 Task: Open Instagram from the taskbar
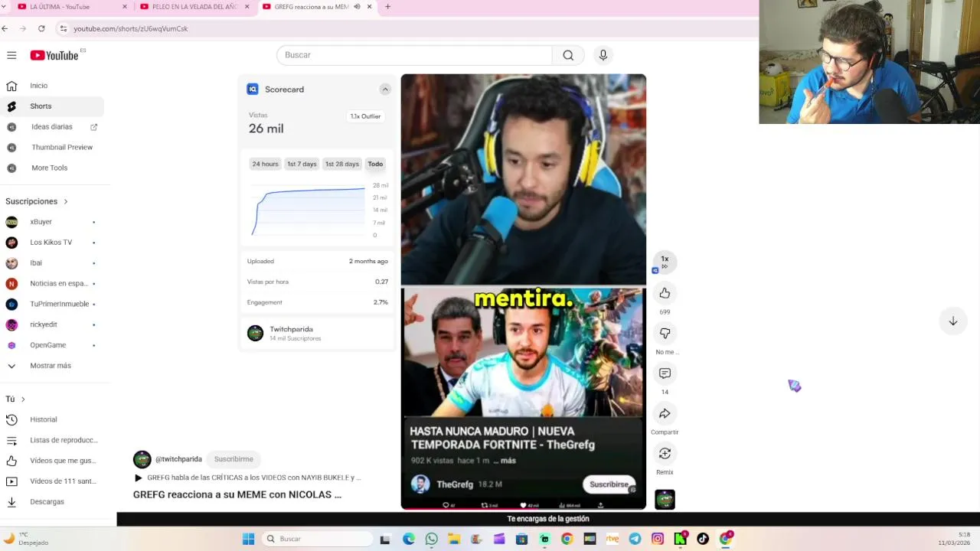(x=658, y=539)
